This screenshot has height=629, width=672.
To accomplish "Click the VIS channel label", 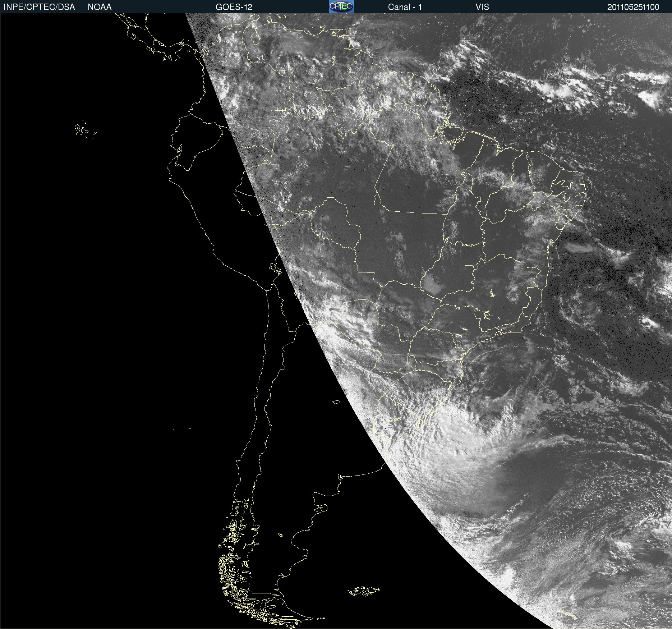I will point(482,7).
